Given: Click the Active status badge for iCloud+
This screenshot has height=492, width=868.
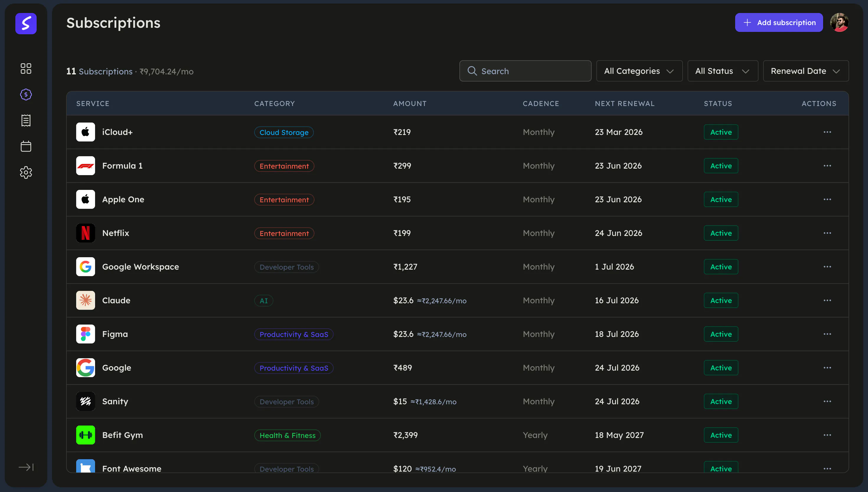Looking at the screenshot, I should (721, 132).
